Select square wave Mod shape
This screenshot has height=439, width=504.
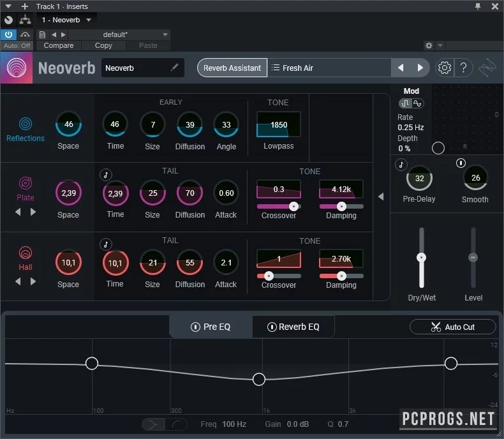(405, 103)
